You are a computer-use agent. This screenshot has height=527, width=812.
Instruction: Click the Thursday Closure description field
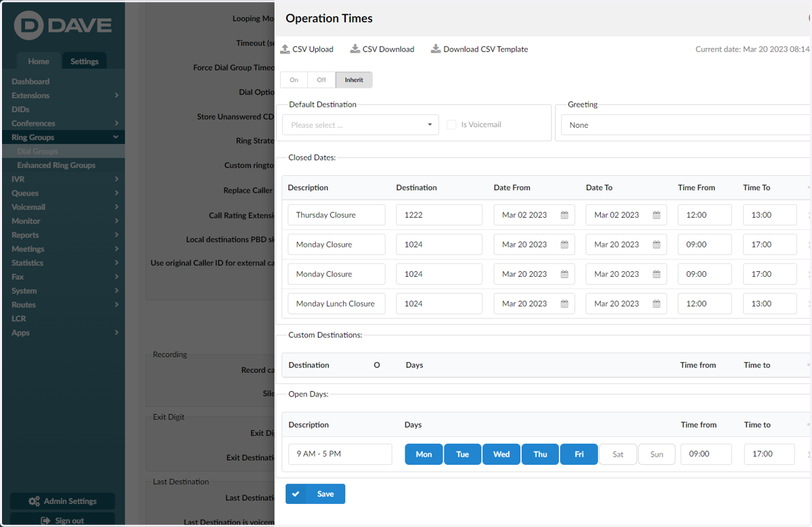coord(336,215)
